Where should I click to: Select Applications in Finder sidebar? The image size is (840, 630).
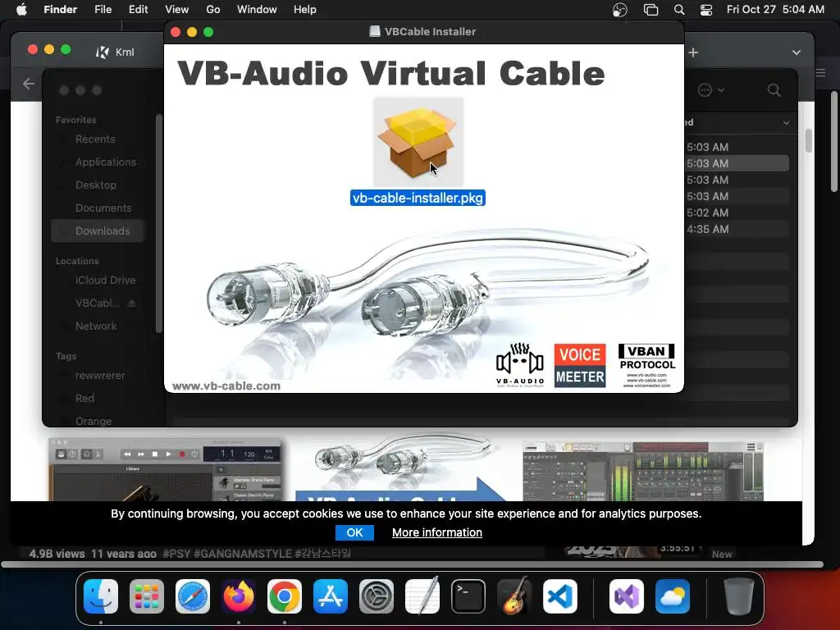106,162
